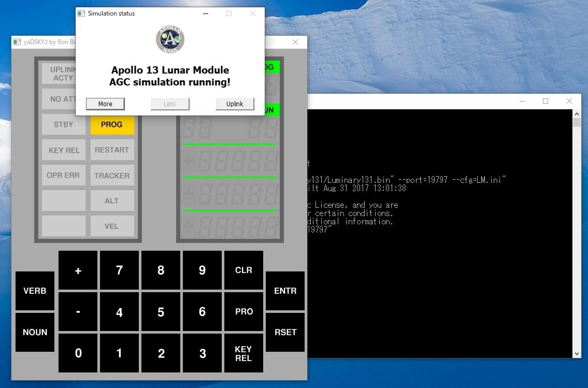
Task: Click the More button in Simulation status
Action: pos(105,104)
